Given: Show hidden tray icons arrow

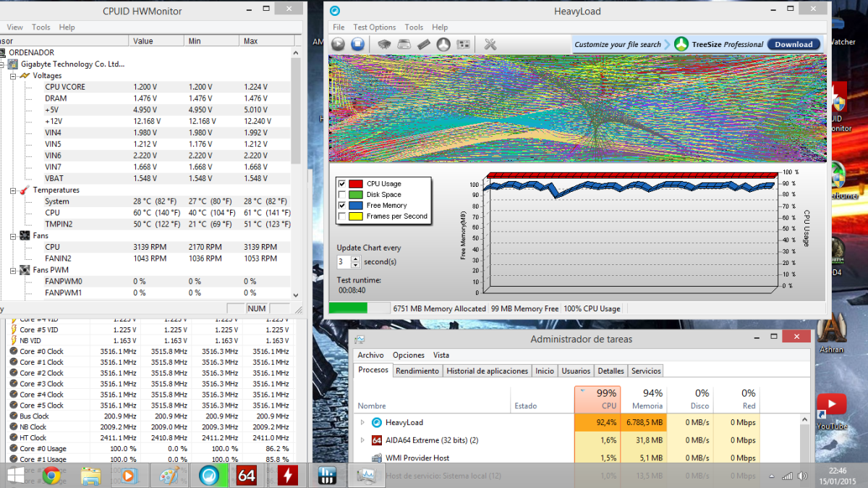Looking at the screenshot, I should click(x=773, y=476).
